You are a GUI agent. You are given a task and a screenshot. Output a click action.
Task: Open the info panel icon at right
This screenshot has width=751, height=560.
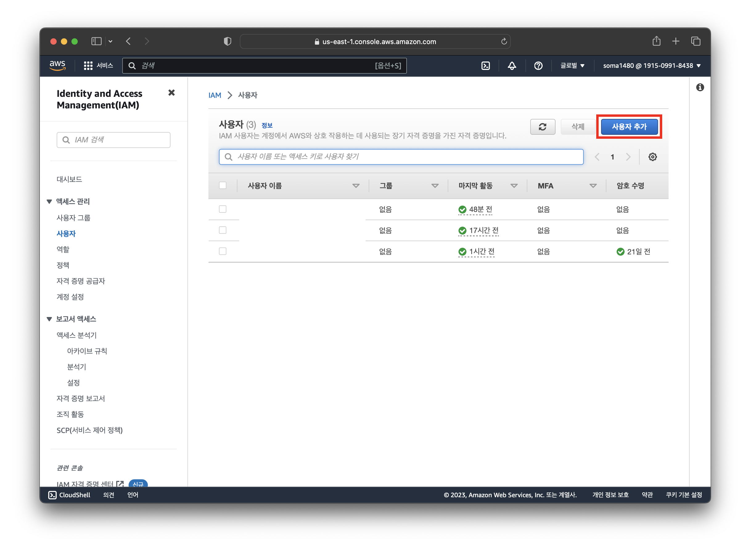pyautogui.click(x=700, y=88)
